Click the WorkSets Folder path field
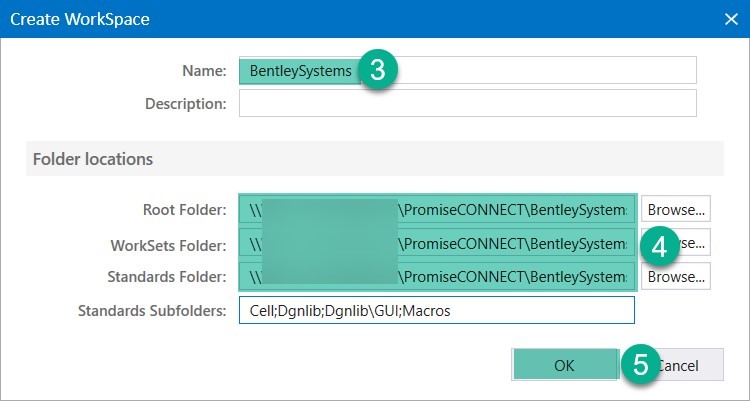The image size is (750, 401). (x=437, y=243)
